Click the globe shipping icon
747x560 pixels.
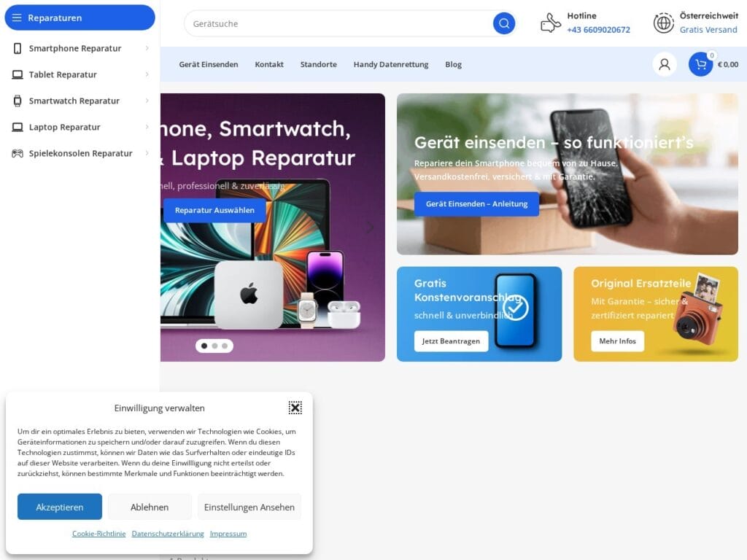[x=663, y=23]
